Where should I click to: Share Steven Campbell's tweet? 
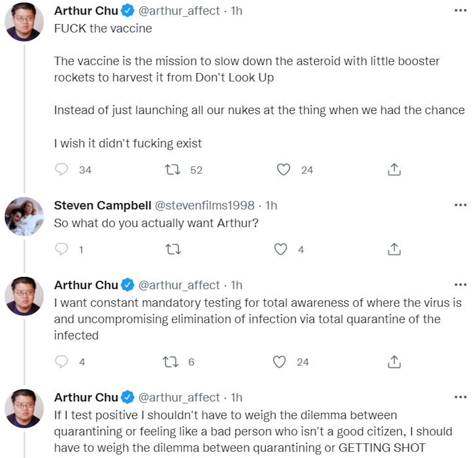tap(394, 249)
